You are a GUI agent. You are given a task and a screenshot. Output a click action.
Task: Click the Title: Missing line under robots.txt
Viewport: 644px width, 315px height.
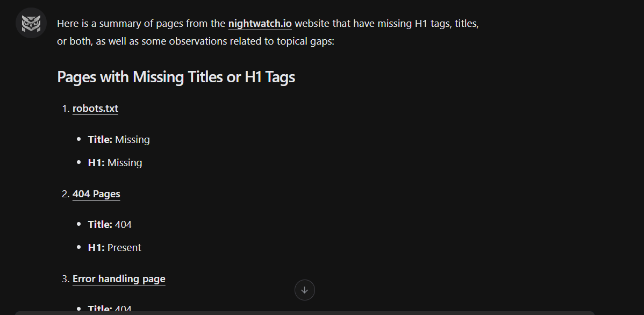point(119,140)
